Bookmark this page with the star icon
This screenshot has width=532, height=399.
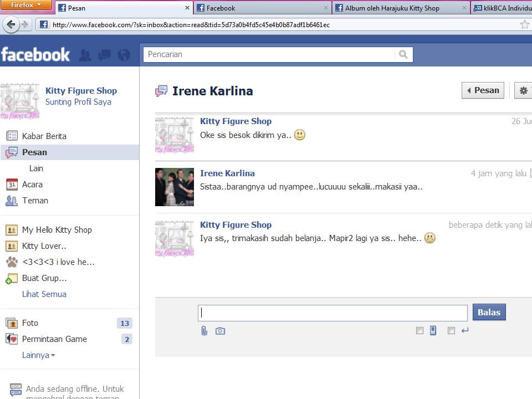point(525,24)
